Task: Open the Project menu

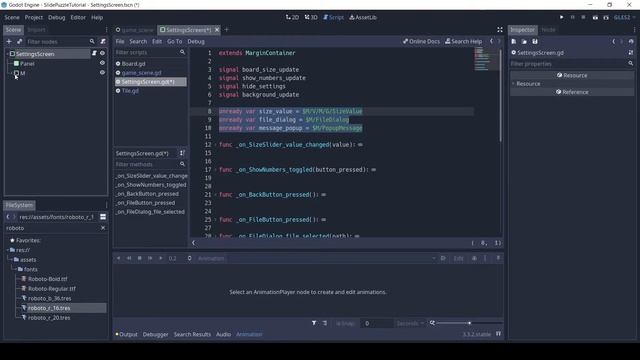Action: pos(34,18)
